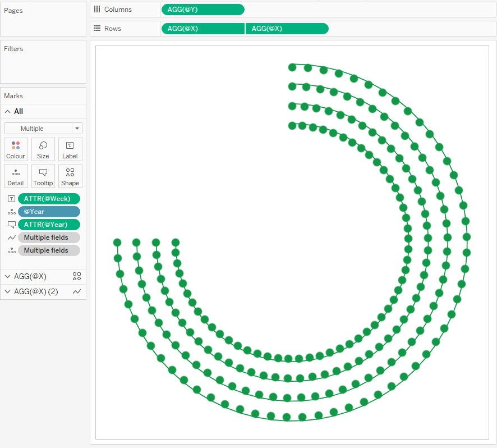This screenshot has width=497, height=448.
Task: Select the AGG(@Y) pill on Columns
Action: click(x=203, y=10)
